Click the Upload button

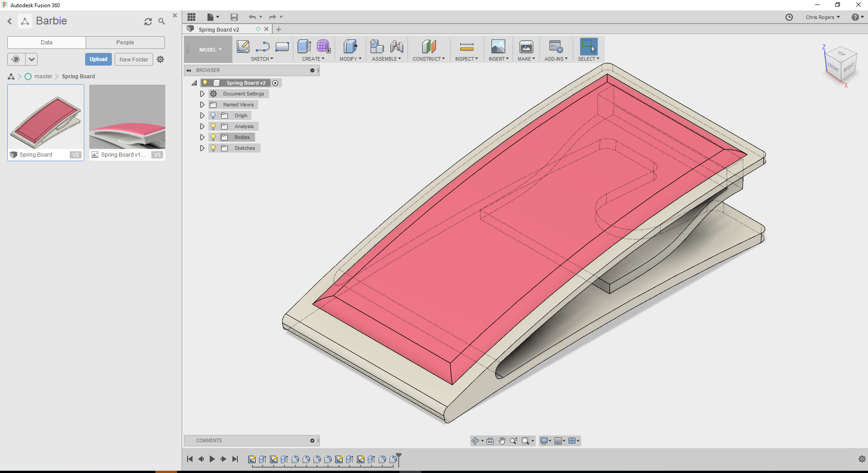[x=98, y=59]
